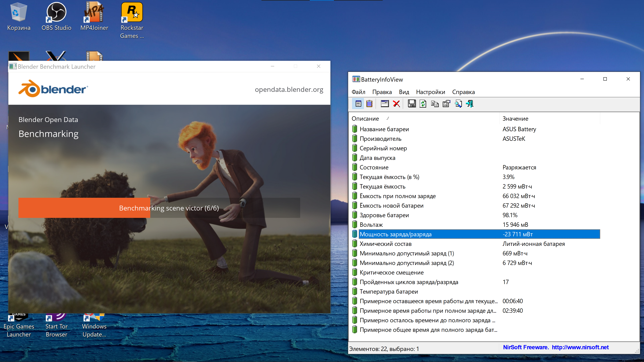This screenshot has width=644, height=362.
Task: Click the Benchmarking scene victor progress bar
Action: pos(159,208)
